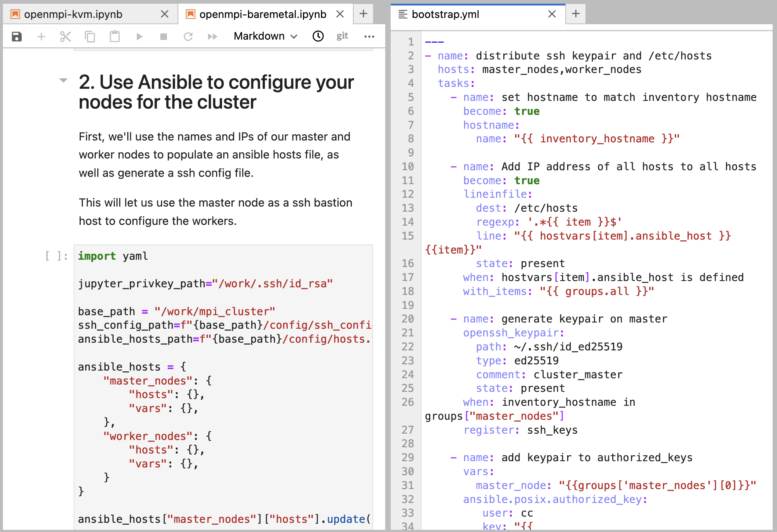This screenshot has width=777, height=532.
Task: Click 'generate keypair on master' task name line
Action: 565,319
